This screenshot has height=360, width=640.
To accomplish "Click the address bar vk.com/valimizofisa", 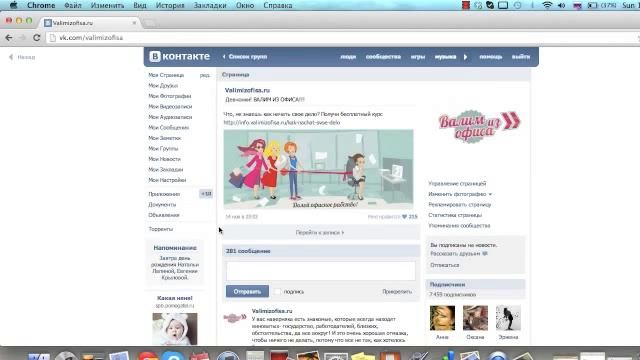I will pyautogui.click(x=91, y=38).
